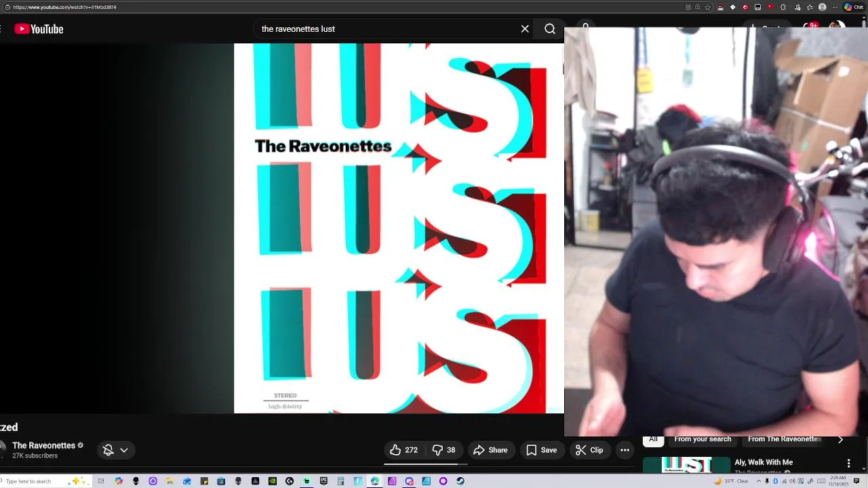Like the video (272 likes)
This screenshot has width=868, height=488.
click(403, 450)
